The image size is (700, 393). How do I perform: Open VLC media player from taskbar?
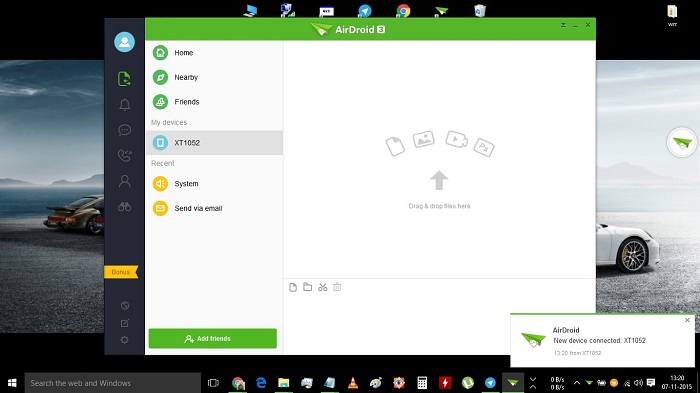pyautogui.click(x=353, y=383)
